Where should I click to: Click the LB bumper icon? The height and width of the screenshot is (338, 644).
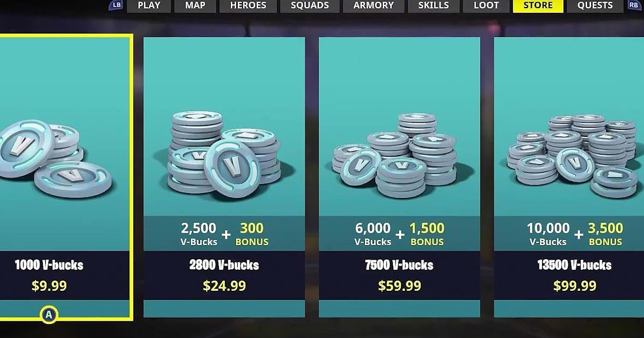coord(116,5)
